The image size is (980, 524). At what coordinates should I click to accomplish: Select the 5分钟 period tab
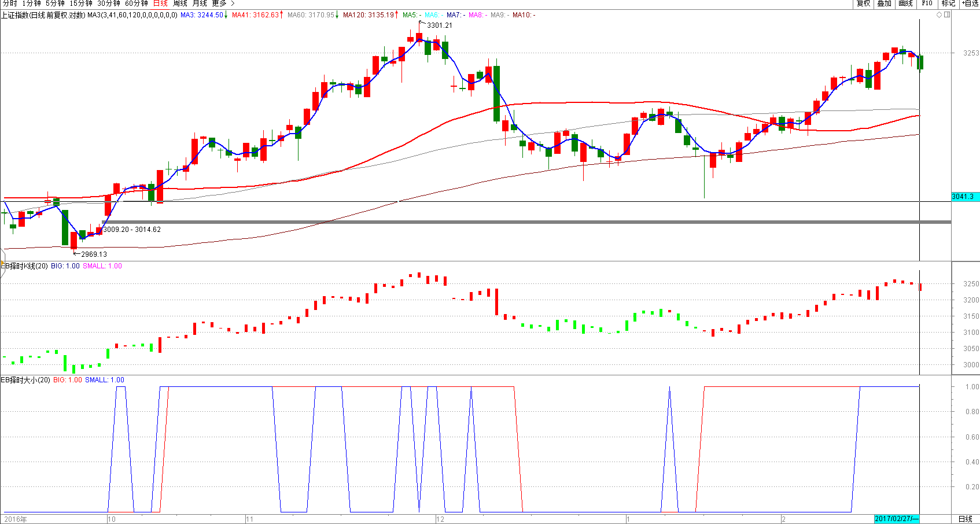tap(55, 3)
